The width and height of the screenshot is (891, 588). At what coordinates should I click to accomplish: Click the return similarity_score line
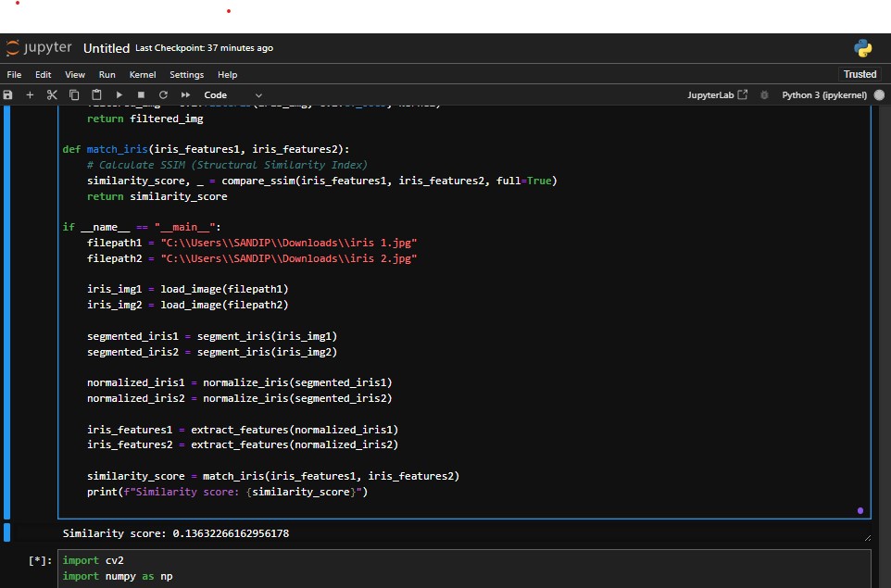(x=157, y=196)
